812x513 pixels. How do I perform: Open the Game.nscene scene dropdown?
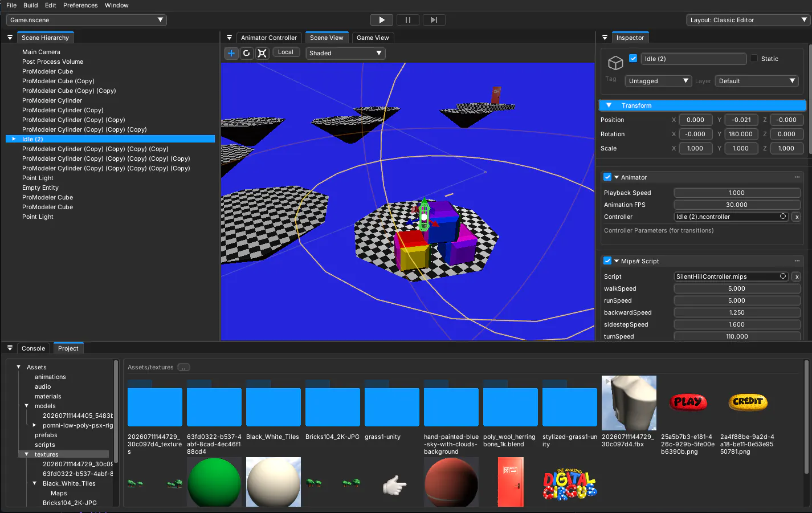click(x=86, y=20)
